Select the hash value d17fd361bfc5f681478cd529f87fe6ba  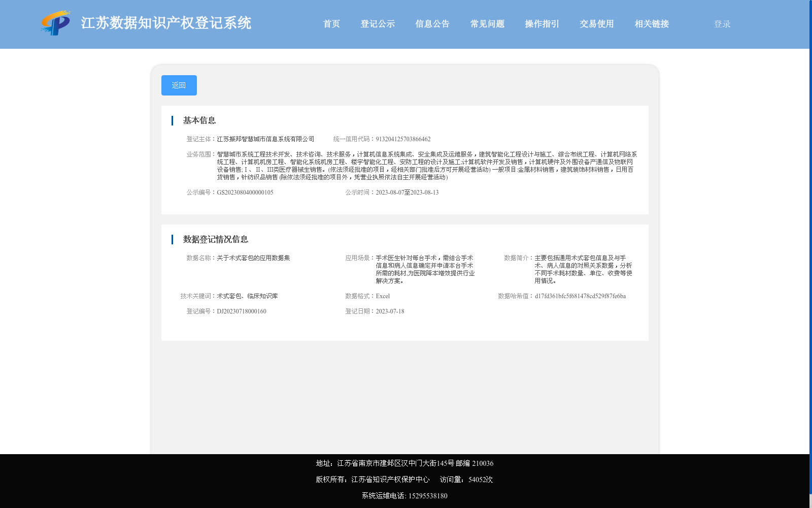(x=580, y=296)
